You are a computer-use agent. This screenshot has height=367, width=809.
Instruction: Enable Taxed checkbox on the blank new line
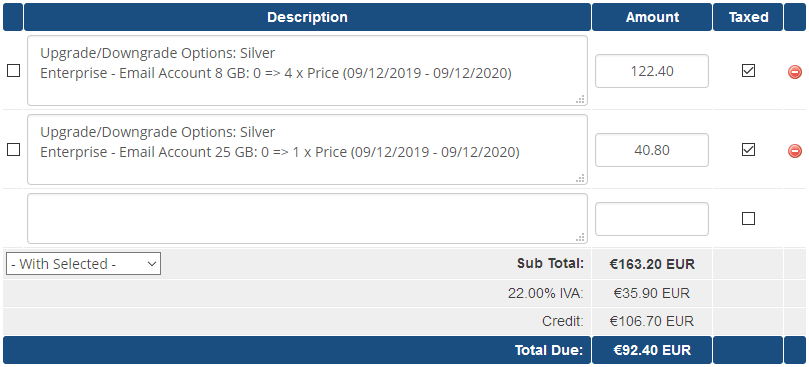click(x=748, y=219)
